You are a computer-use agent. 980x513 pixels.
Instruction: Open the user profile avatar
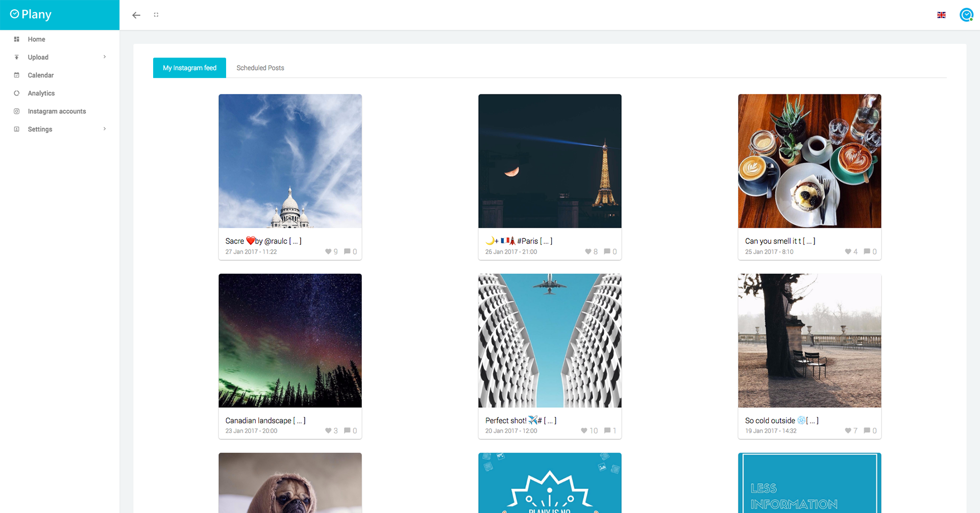click(x=966, y=15)
